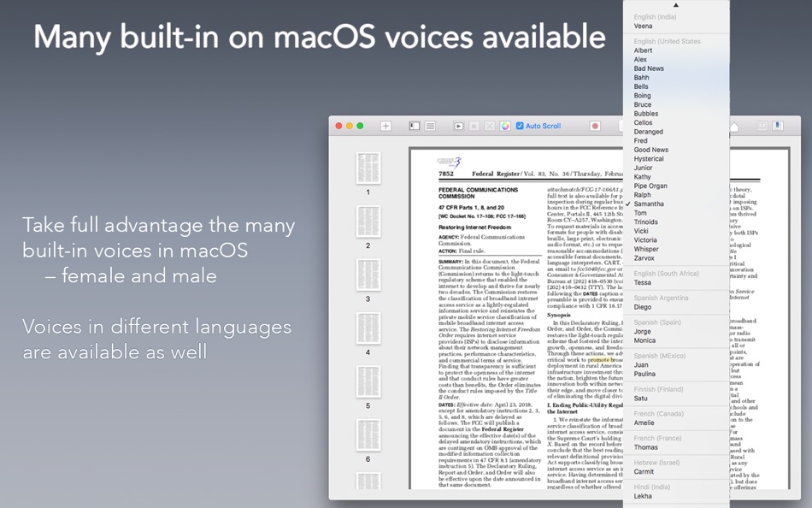Viewport: 812px width, 508px height.
Task: Click "Restoring Internet Freedom" heading in document
Action: (x=475, y=227)
